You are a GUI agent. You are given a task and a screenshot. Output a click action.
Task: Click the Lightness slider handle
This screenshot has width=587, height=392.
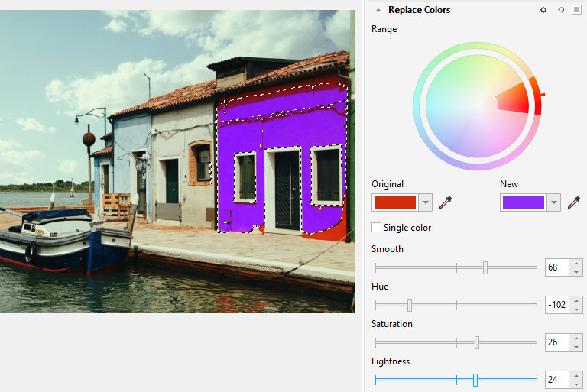click(x=475, y=380)
